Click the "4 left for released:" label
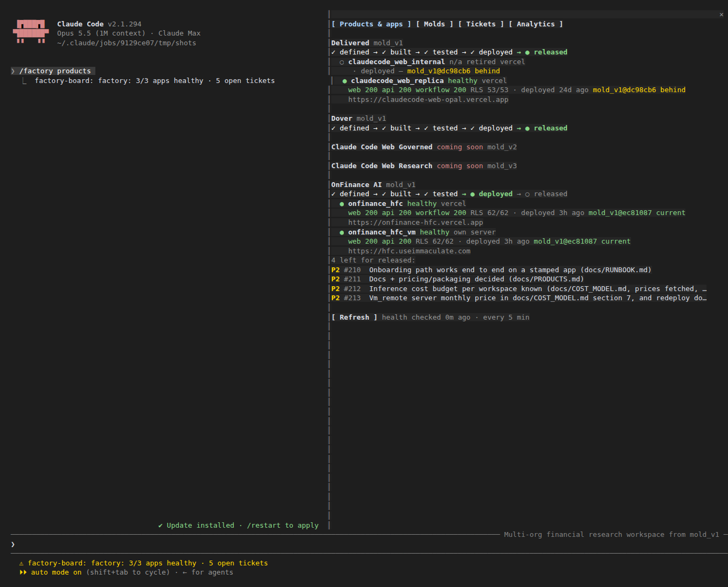The height and width of the screenshot is (587, 728). (x=373, y=260)
